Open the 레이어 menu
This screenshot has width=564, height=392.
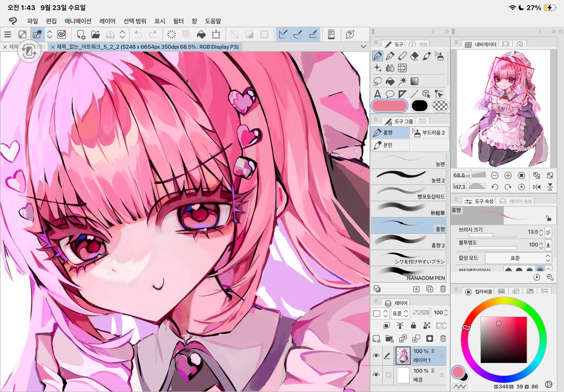108,21
